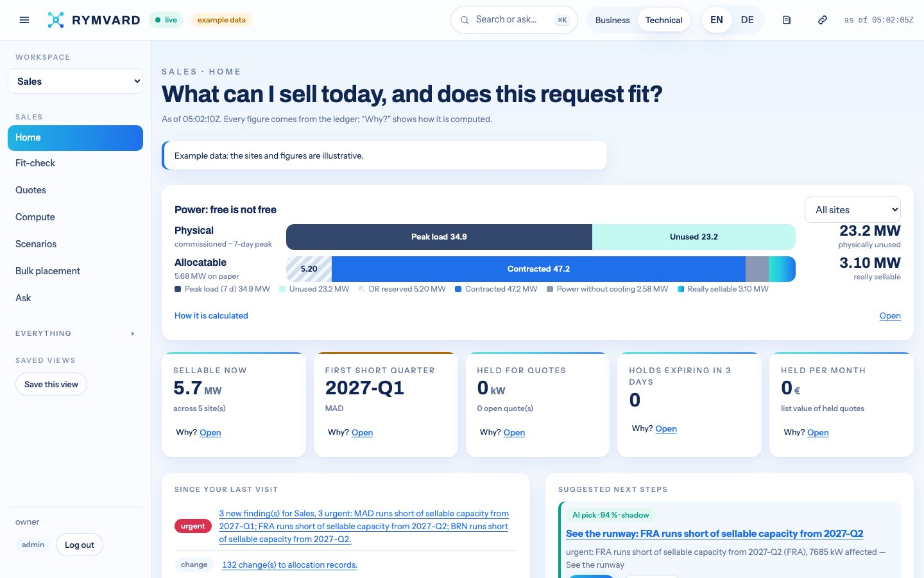Click the Unused 23.2 bar segment
Screen dimensions: 924x578
tap(694, 237)
